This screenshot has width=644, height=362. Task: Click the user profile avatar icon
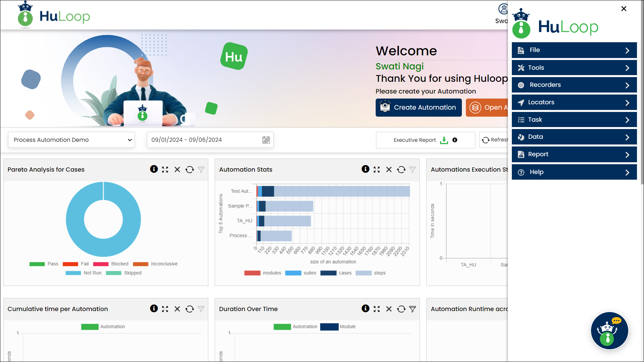[503, 9]
